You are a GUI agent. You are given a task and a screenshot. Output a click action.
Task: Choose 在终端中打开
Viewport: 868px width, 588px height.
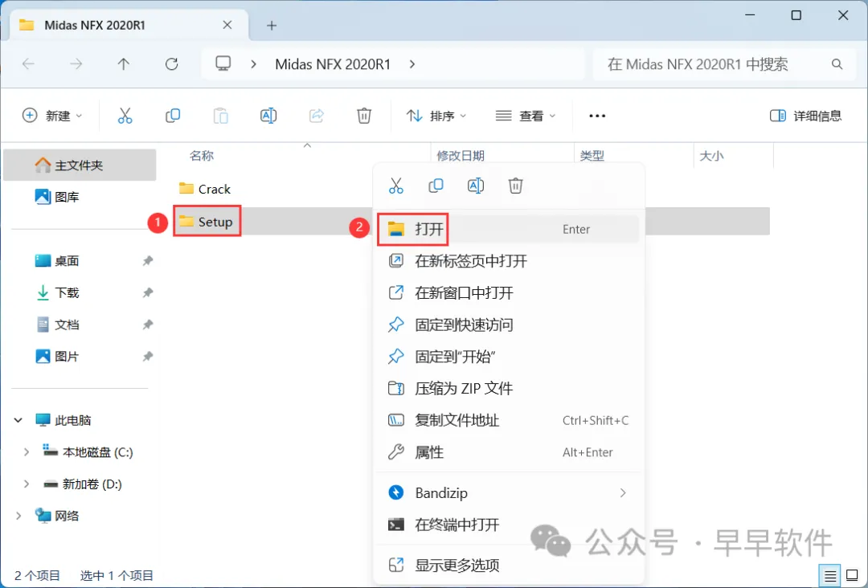pos(508,525)
